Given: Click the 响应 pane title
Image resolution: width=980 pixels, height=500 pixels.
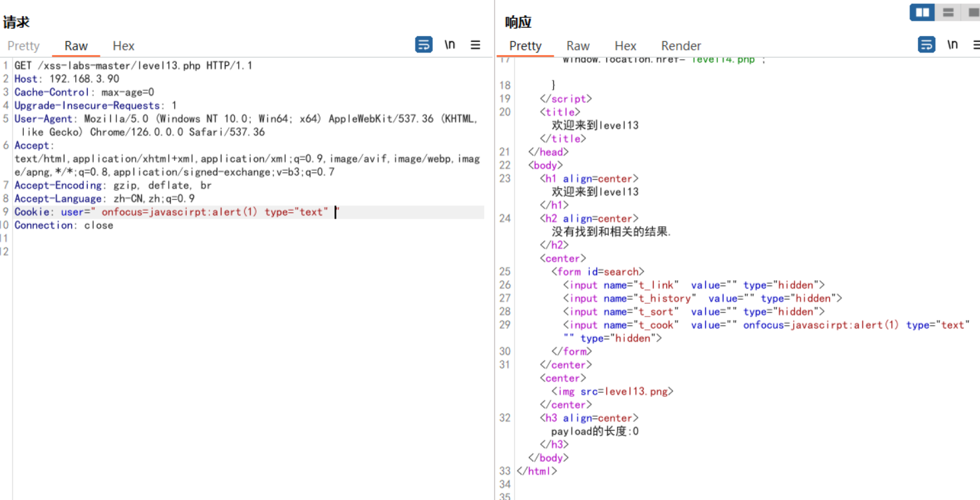Looking at the screenshot, I should click(x=519, y=22).
